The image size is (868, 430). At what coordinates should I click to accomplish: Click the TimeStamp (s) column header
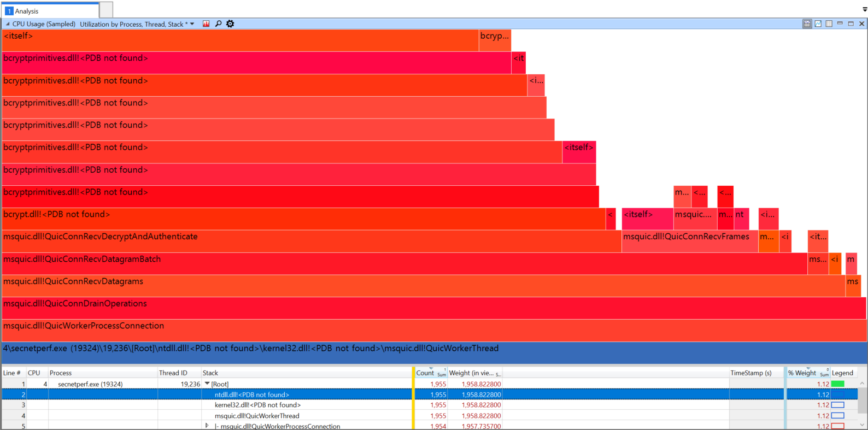point(756,373)
